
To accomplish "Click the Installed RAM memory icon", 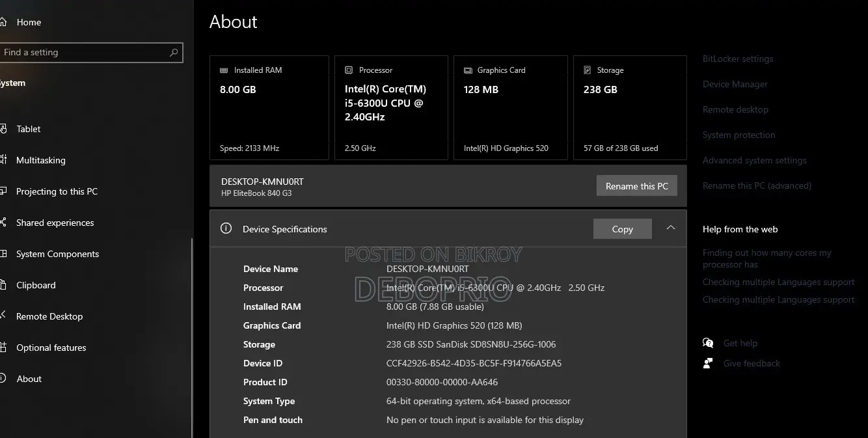I will [x=224, y=70].
